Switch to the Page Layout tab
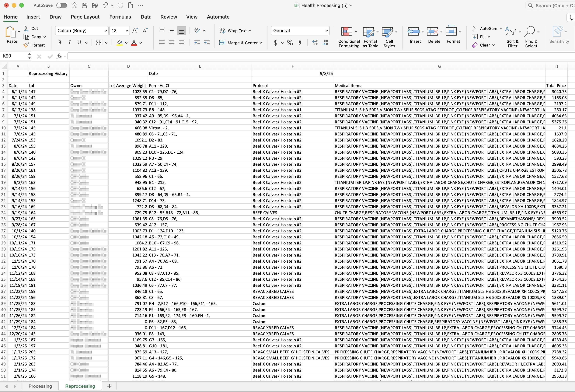Screen dimensions: 575x392 pos(85,17)
